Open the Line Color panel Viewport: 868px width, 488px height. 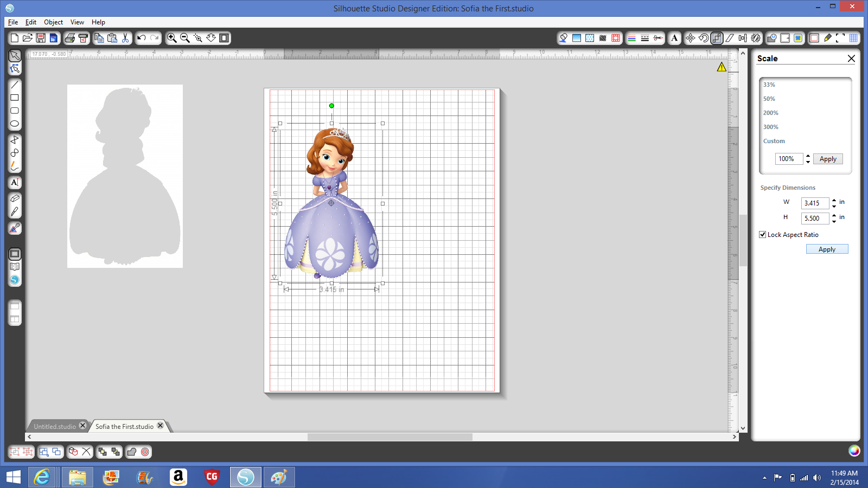click(x=632, y=38)
